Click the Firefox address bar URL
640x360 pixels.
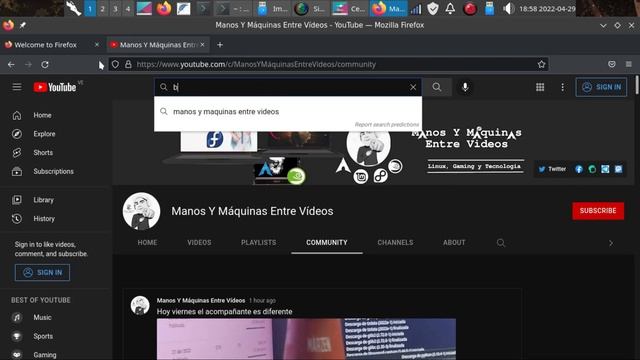(x=256, y=64)
